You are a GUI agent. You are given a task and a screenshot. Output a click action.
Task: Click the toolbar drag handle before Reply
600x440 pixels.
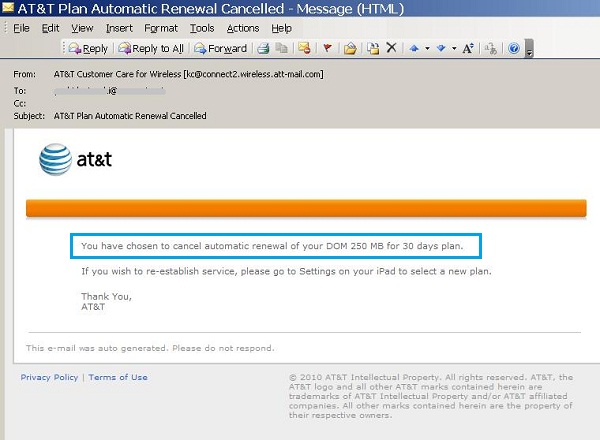pyautogui.click(x=64, y=48)
